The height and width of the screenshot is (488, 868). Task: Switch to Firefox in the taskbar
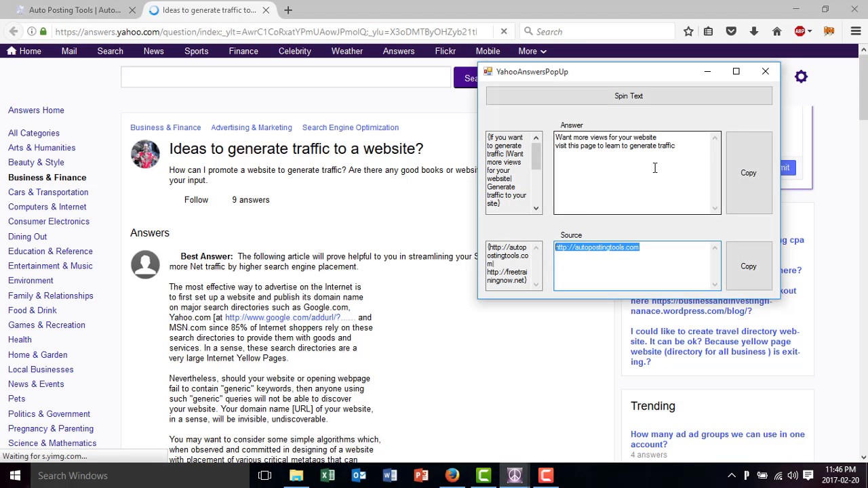(x=452, y=475)
